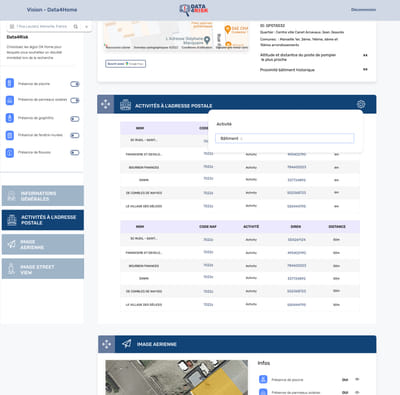Click the Image Aérienne panel title
The image size is (400, 395).
(157, 344)
